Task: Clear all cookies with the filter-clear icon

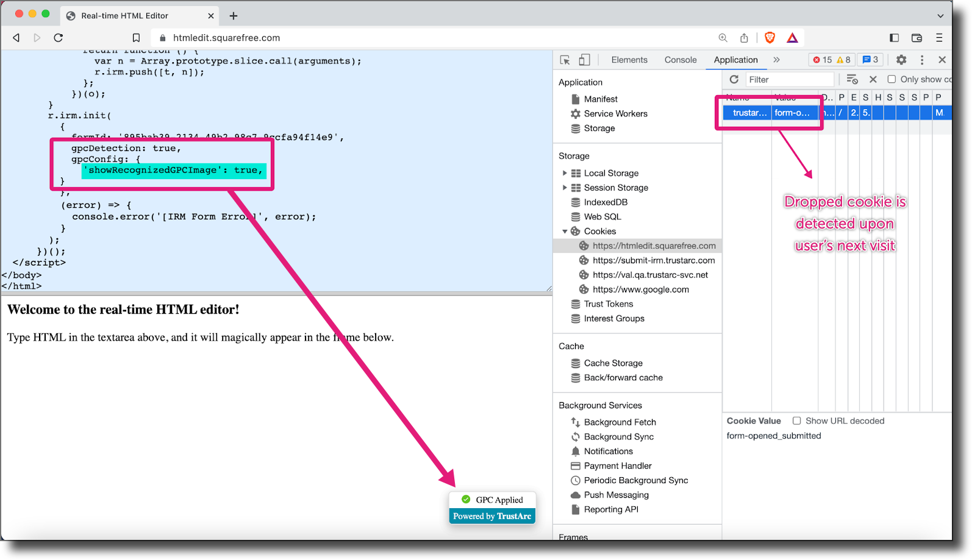Action: pos(852,79)
